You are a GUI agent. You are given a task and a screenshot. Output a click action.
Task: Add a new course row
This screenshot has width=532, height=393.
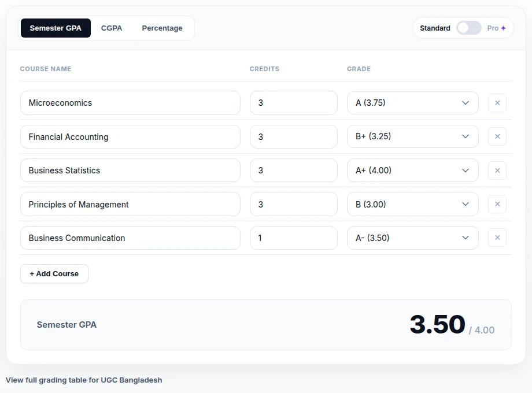click(54, 273)
